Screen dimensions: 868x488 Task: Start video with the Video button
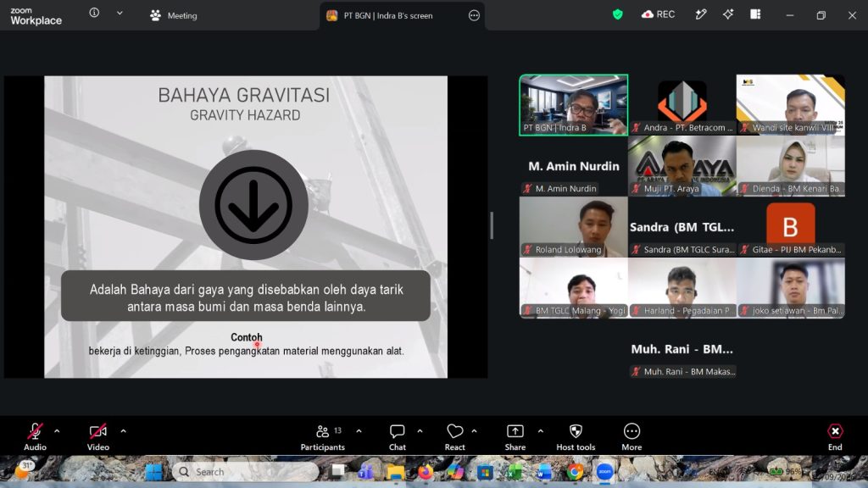[98, 436]
